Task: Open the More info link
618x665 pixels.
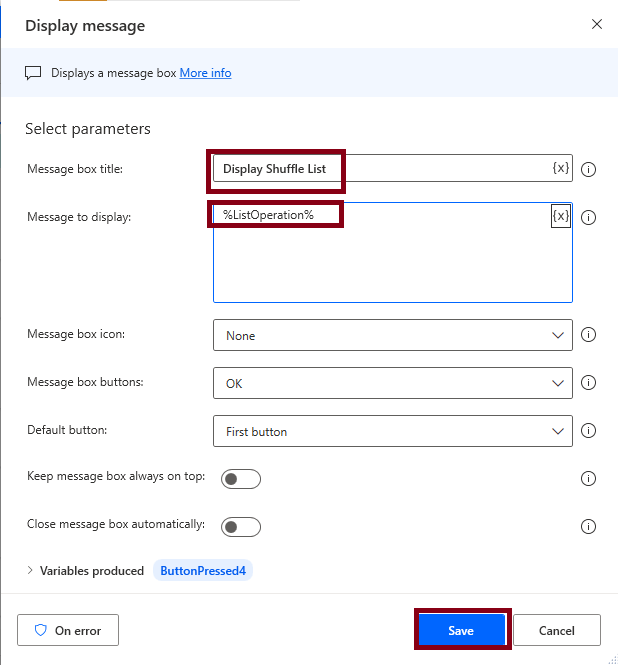Action: pos(205,73)
